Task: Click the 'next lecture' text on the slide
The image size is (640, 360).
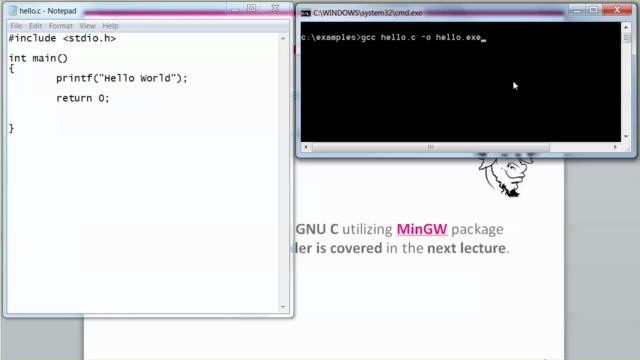Action: click(x=466, y=248)
